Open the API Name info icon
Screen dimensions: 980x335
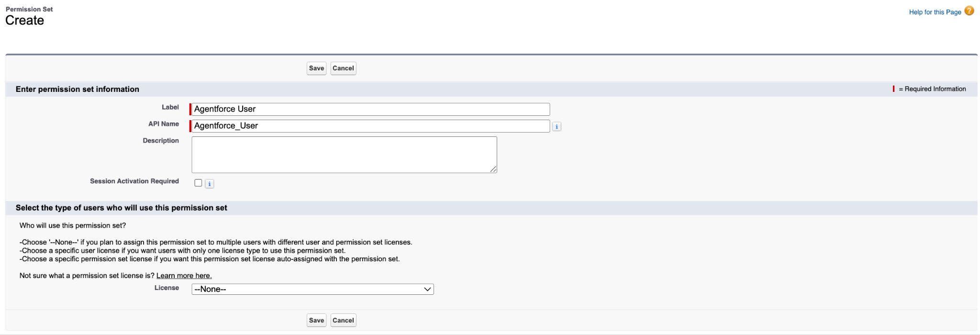(x=557, y=126)
